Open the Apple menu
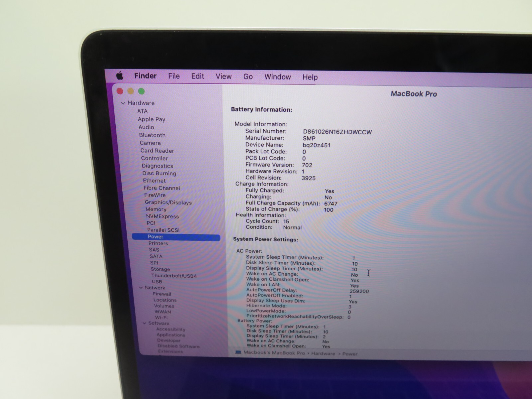The height and width of the screenshot is (399, 532). click(x=120, y=76)
